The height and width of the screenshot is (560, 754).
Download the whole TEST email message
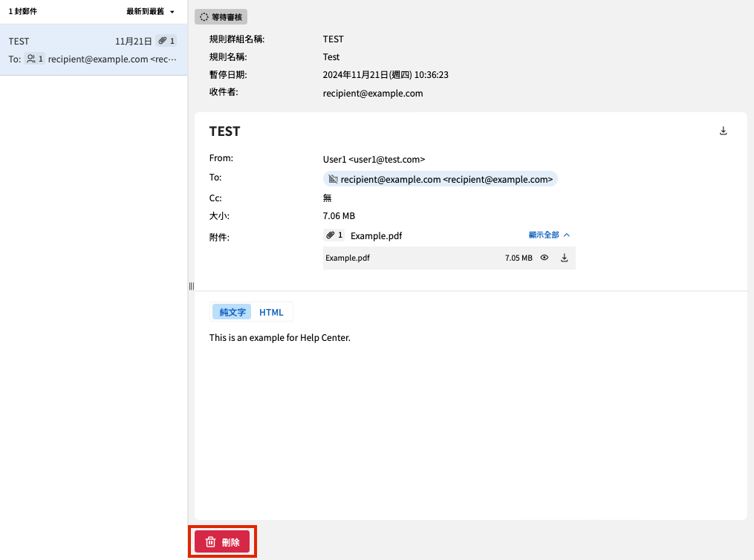tap(724, 131)
